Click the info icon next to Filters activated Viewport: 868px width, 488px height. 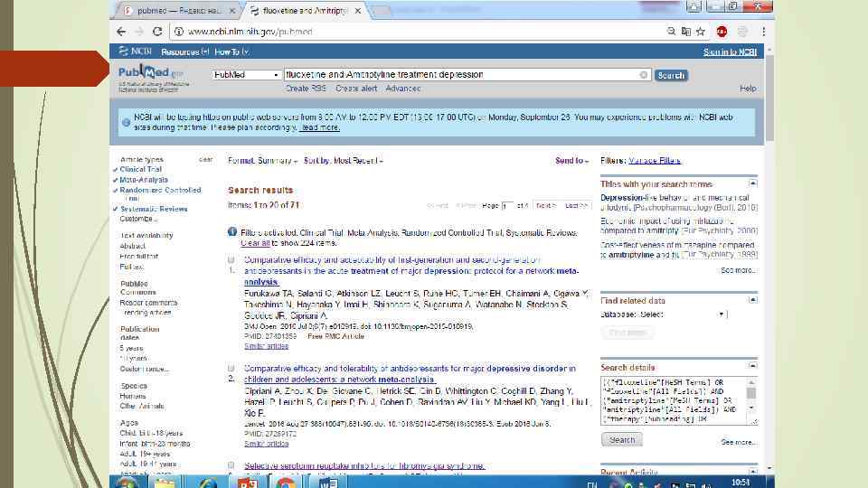pos(232,232)
